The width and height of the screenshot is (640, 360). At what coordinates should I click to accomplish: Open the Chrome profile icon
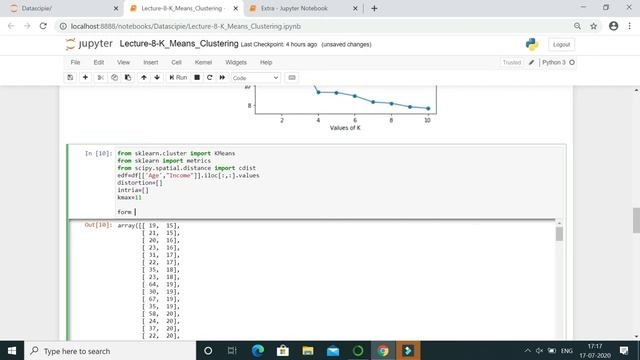(x=613, y=26)
